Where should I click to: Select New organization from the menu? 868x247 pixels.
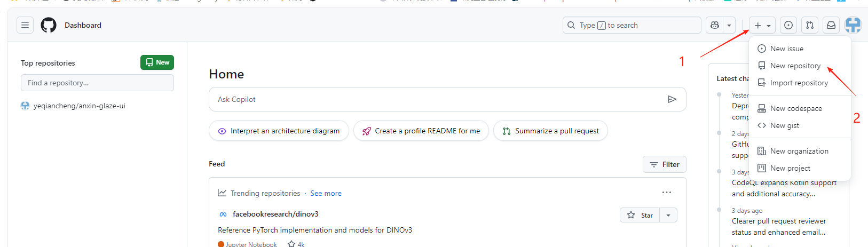(x=800, y=151)
